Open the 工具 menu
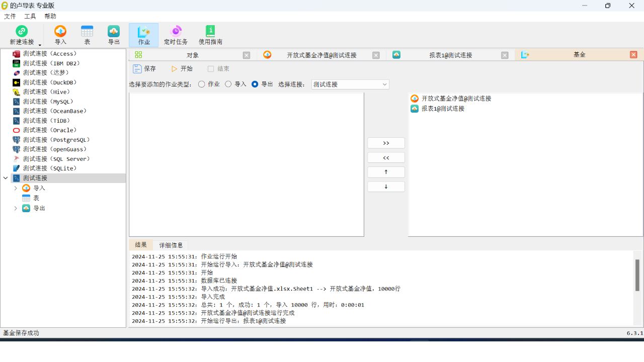Viewport: 644px width, 362px height. pos(30,16)
